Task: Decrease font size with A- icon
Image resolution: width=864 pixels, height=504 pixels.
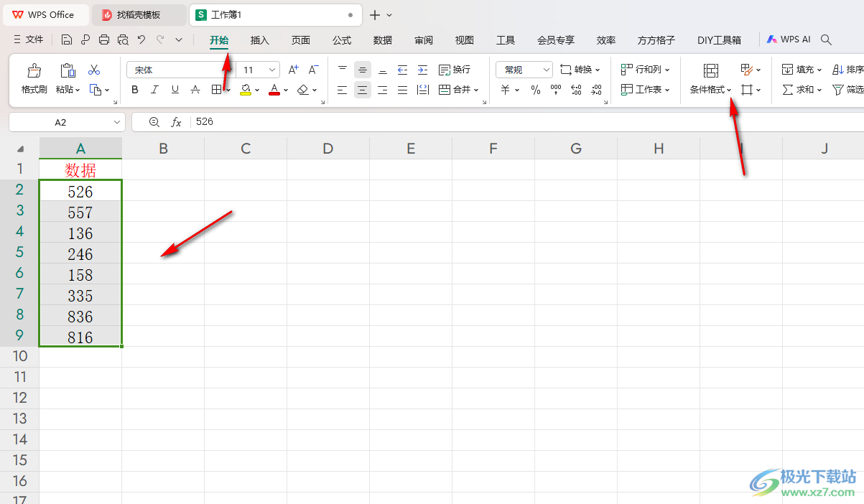Action: (313, 70)
